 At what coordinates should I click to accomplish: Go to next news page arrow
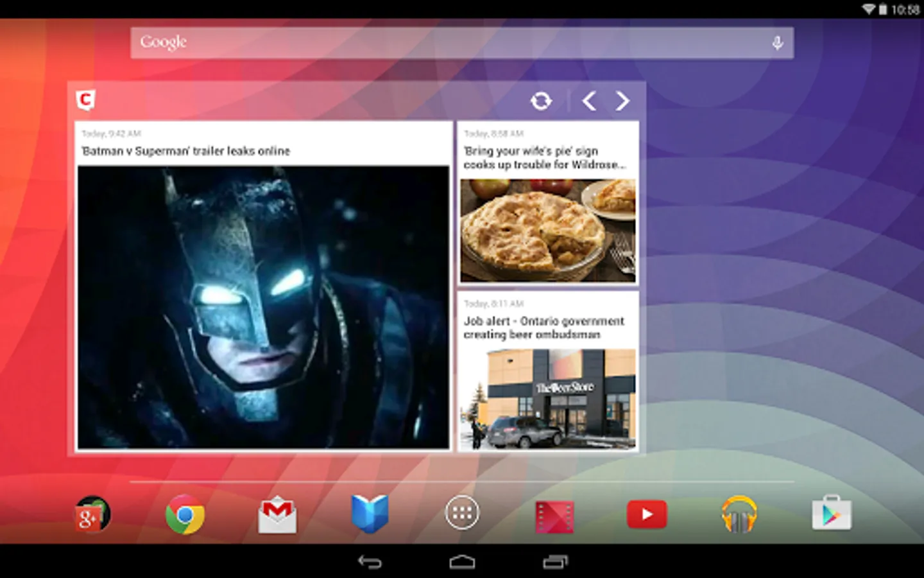(x=622, y=101)
